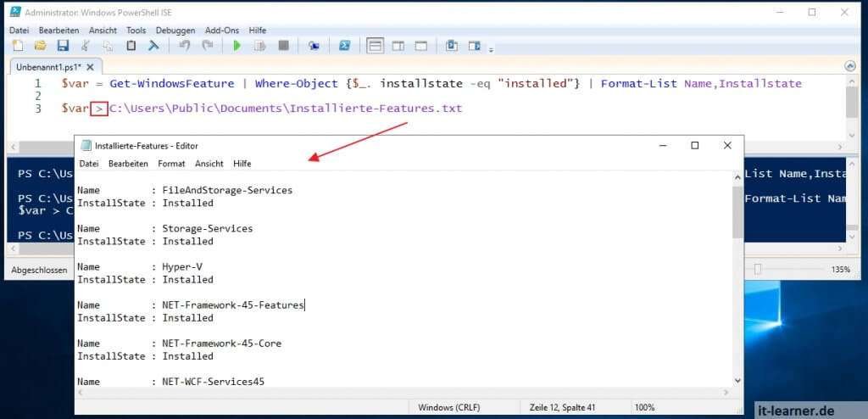This screenshot has height=419, width=868.
Task: Click the PowerShell ISE title bar icon
Action: [x=15, y=12]
